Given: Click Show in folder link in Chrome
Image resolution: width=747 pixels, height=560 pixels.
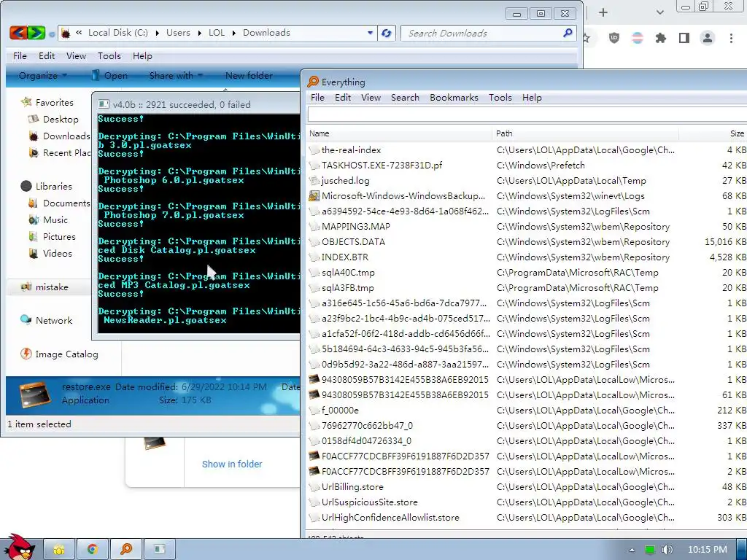Looking at the screenshot, I should click(x=232, y=464).
